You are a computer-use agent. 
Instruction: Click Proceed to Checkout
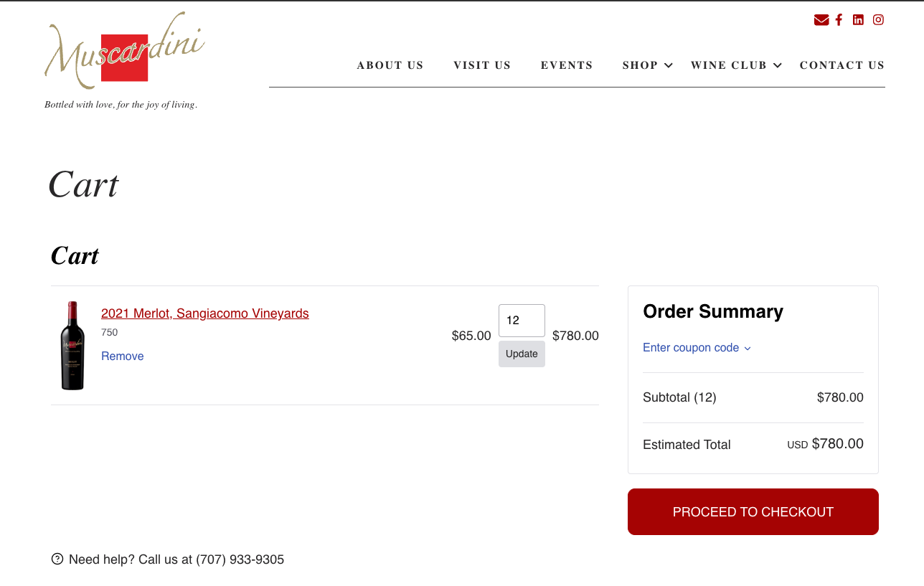[x=753, y=512]
